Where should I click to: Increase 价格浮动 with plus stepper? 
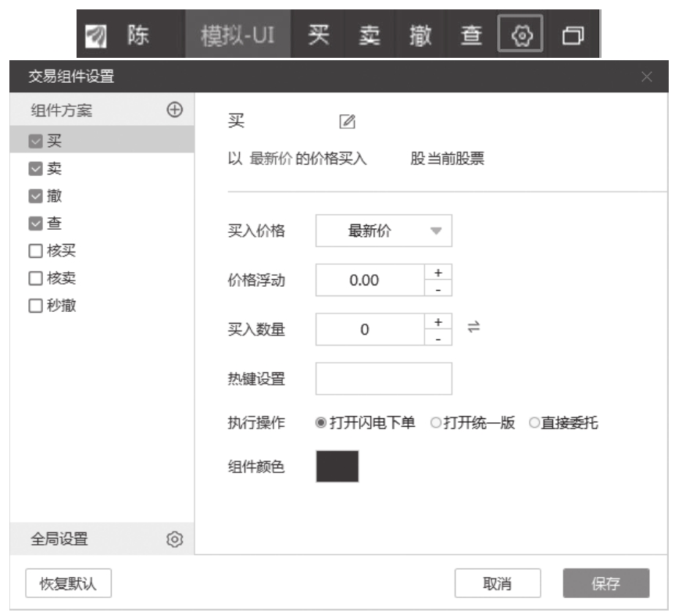(x=438, y=272)
